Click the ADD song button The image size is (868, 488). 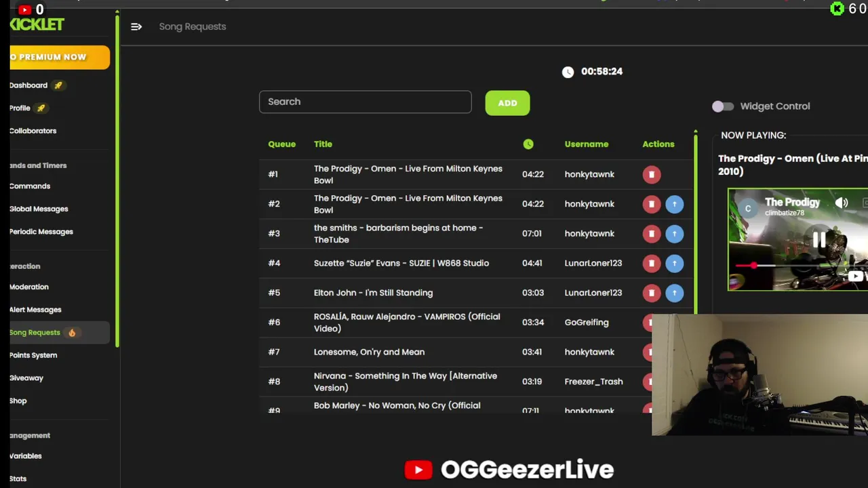tap(507, 103)
